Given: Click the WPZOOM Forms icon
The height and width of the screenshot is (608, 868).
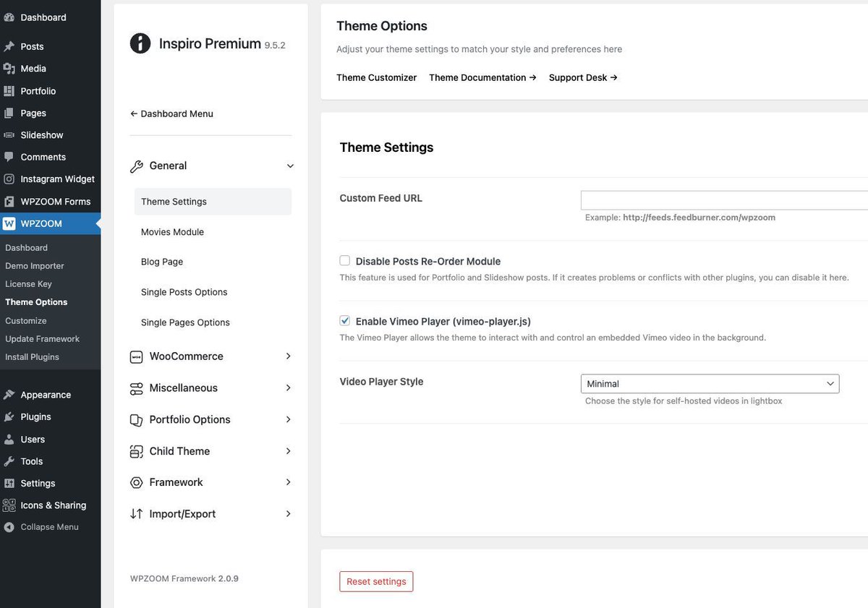Looking at the screenshot, I should (9, 202).
